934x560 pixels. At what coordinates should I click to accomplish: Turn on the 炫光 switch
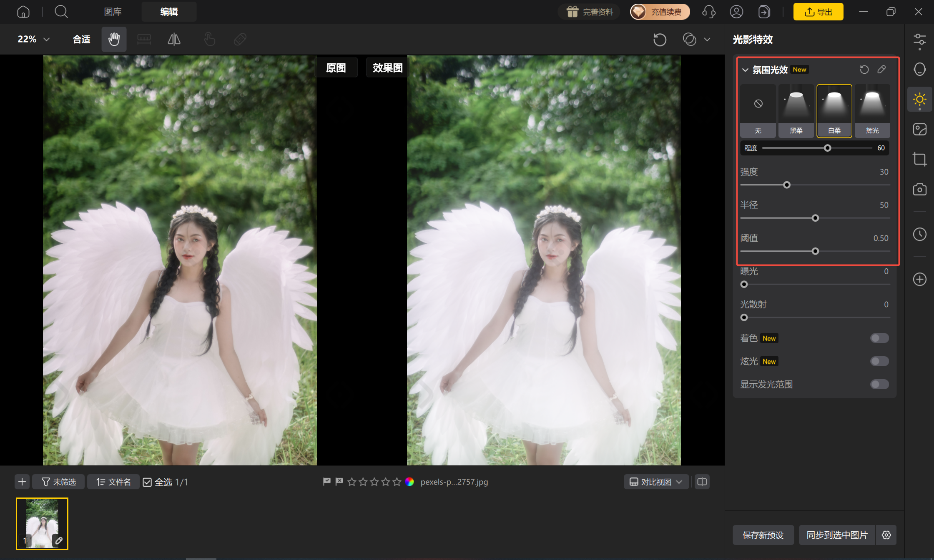(x=879, y=361)
